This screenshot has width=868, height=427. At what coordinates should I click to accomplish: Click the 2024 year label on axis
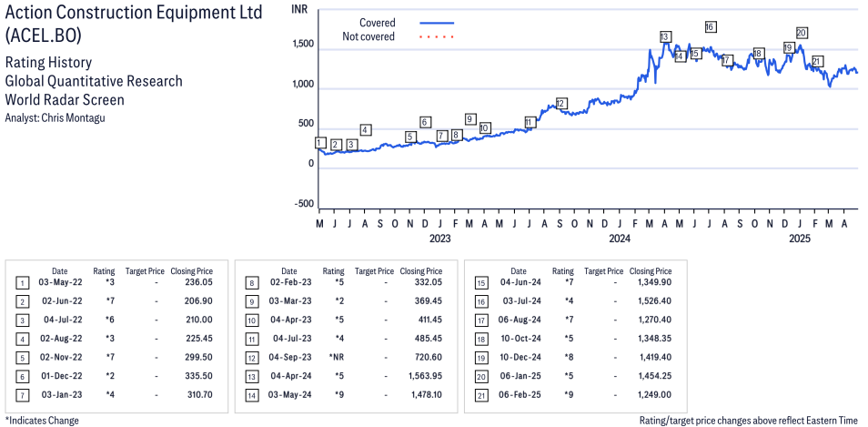click(x=620, y=239)
